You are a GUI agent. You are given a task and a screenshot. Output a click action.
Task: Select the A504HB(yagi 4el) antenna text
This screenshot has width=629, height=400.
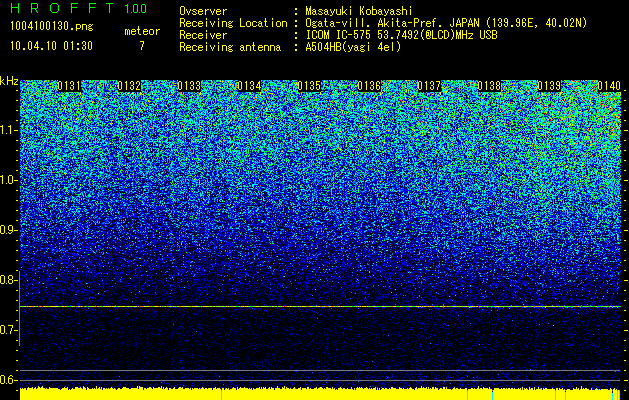tap(353, 47)
